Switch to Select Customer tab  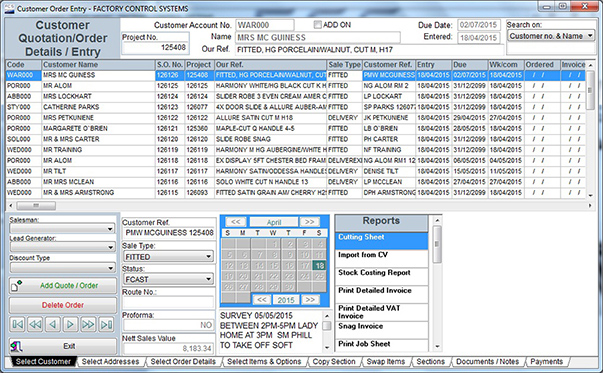pyautogui.click(x=43, y=361)
